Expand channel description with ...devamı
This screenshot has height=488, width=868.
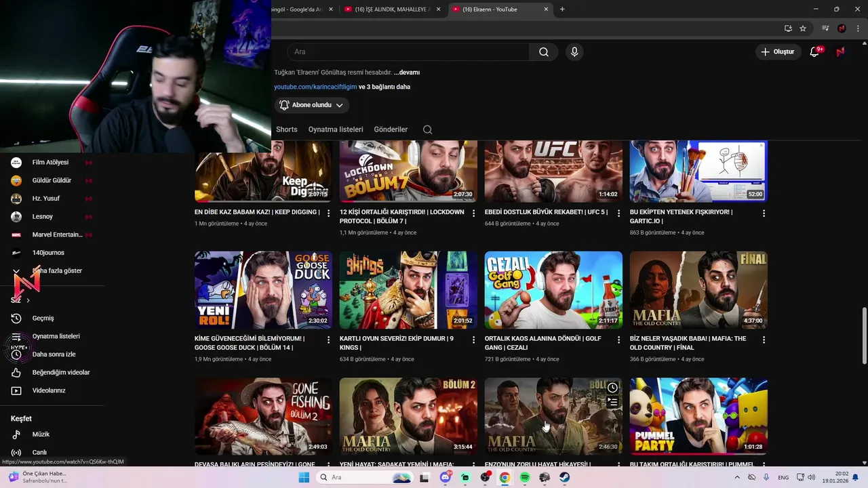point(407,73)
